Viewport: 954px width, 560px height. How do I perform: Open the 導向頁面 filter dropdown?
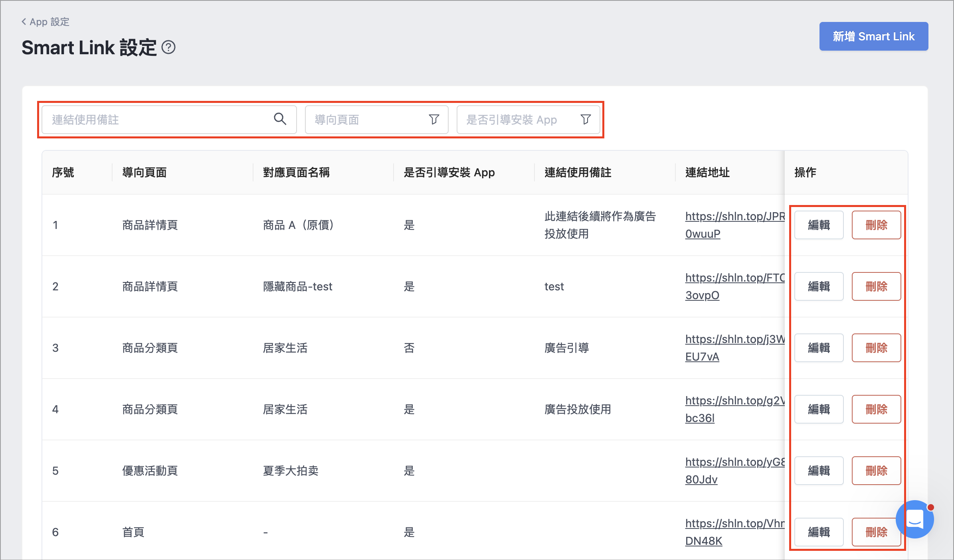click(x=376, y=120)
